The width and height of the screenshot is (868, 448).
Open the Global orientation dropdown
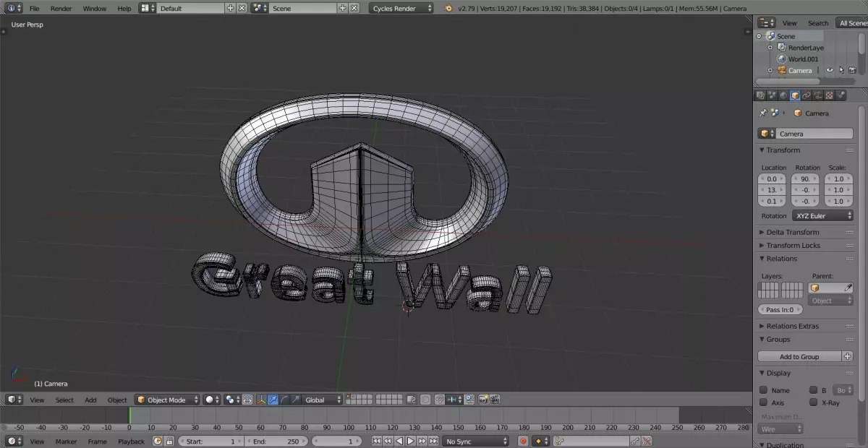323,400
